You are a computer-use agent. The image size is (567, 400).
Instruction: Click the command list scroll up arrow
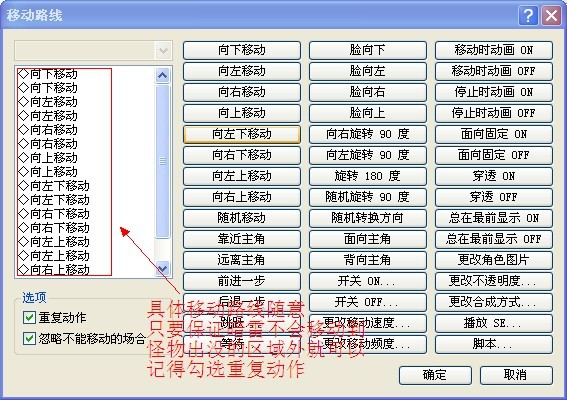(162, 76)
